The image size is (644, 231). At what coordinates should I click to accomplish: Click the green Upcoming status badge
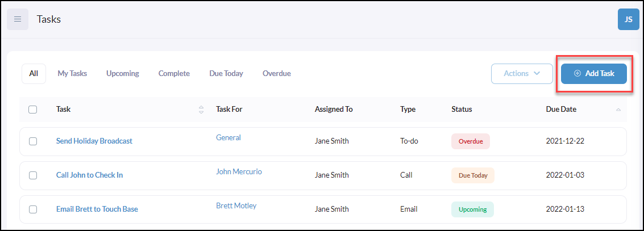click(473, 209)
